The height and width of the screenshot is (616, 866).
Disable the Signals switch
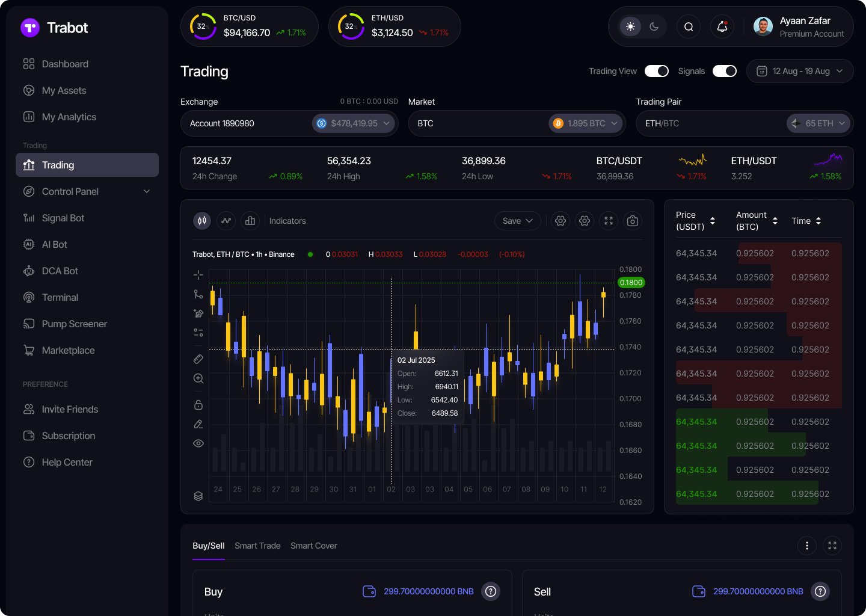click(x=724, y=71)
